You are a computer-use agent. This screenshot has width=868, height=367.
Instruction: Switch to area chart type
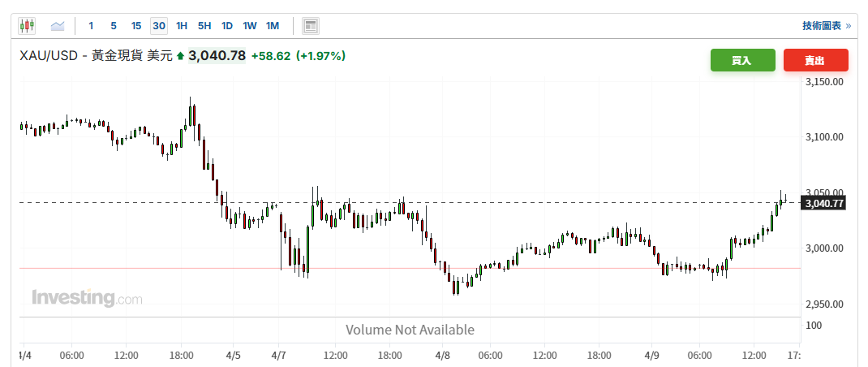coord(57,26)
